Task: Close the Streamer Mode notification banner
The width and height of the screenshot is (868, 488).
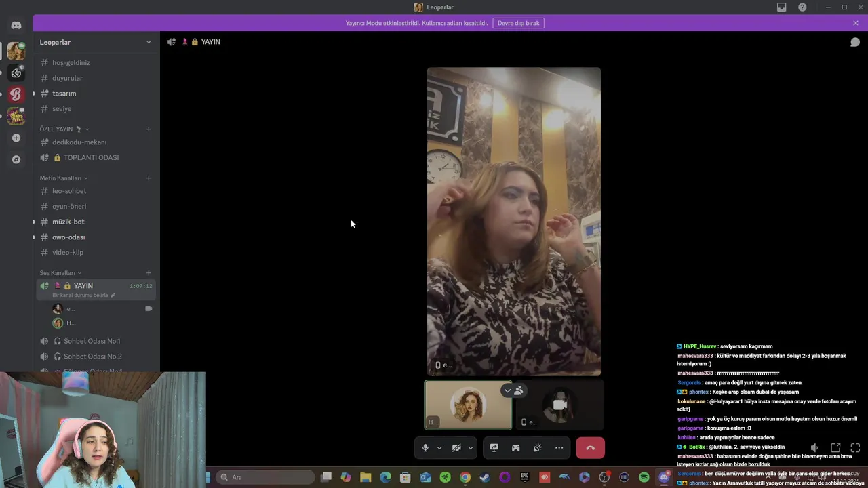Action: pos(856,23)
